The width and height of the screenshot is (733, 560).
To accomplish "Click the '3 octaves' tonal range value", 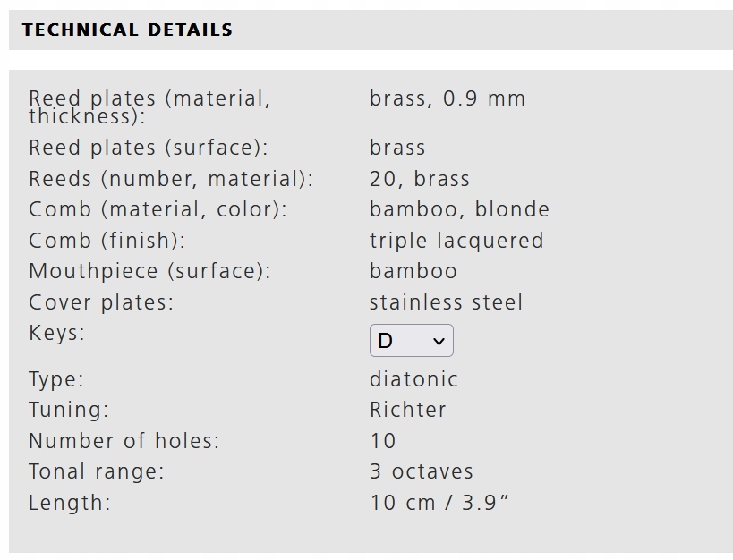I will (x=421, y=471).
